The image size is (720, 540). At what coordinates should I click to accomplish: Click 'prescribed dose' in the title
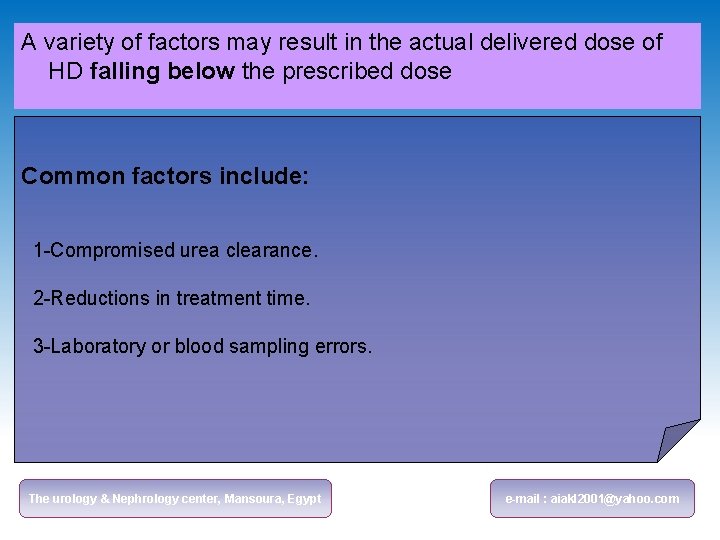367,72
